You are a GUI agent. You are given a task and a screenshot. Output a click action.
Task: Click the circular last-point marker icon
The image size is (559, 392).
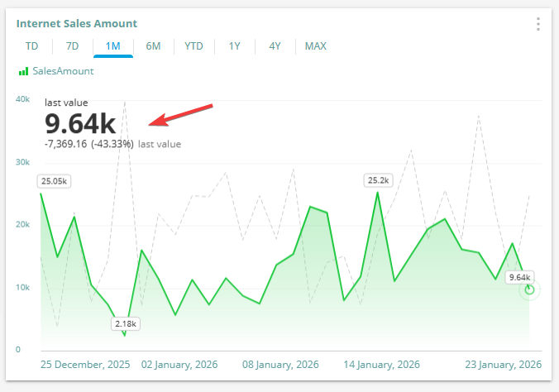529,289
